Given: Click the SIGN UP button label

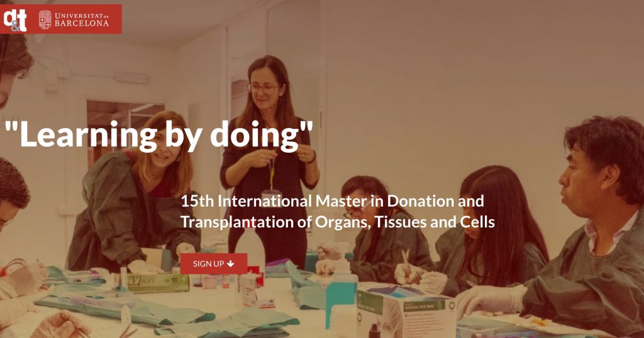Looking at the screenshot, I should [209, 264].
